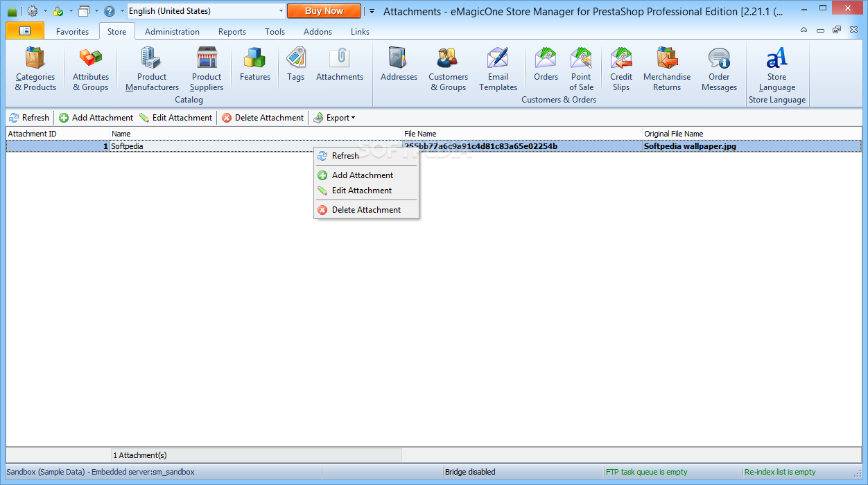Open arrow next to help icon
Viewport: 868px width, 485px height.
pyautogui.click(x=122, y=11)
